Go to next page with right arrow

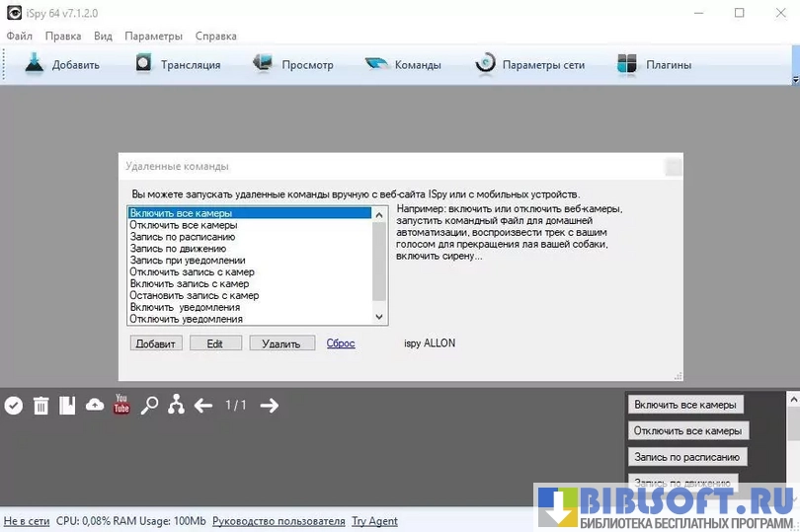pos(269,405)
